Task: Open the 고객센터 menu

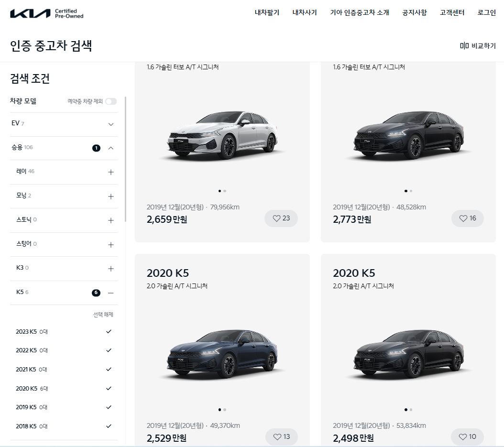Action: point(452,12)
